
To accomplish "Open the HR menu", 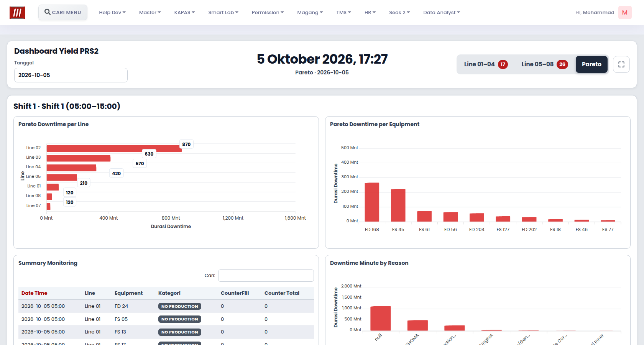I will 370,13.
